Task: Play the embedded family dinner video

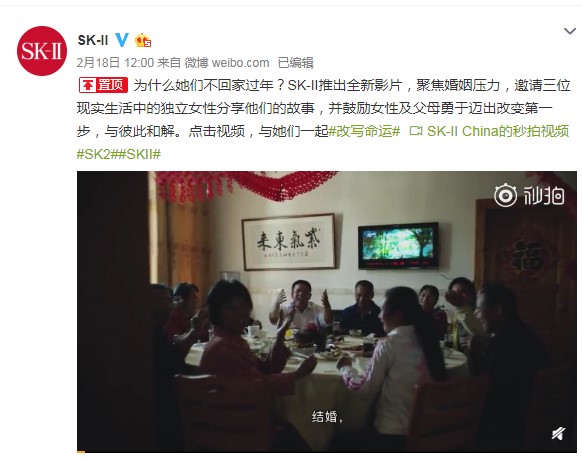Action: (x=327, y=312)
